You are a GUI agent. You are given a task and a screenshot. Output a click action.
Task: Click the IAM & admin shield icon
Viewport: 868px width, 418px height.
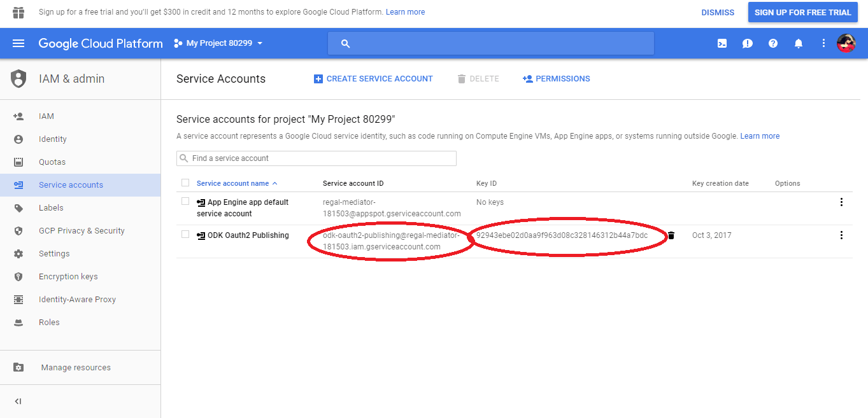(x=19, y=79)
